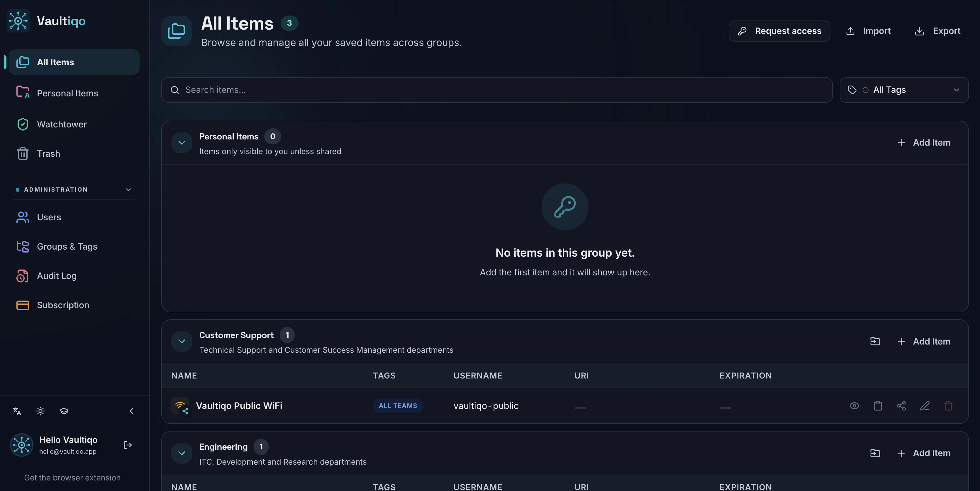This screenshot has height=491, width=980.
Task: Click the EXPIRATION column header in Customer Support
Action: click(x=745, y=376)
